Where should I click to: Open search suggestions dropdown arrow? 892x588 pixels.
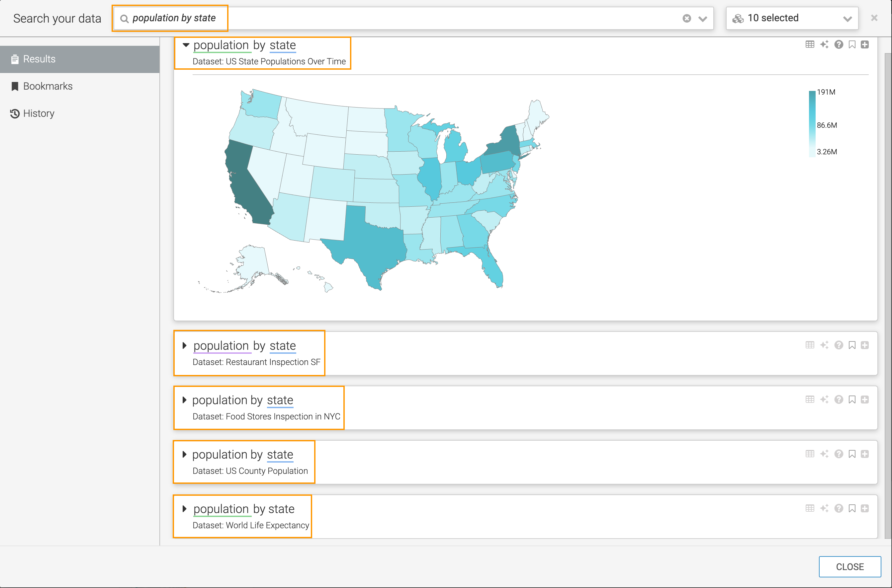coord(702,19)
